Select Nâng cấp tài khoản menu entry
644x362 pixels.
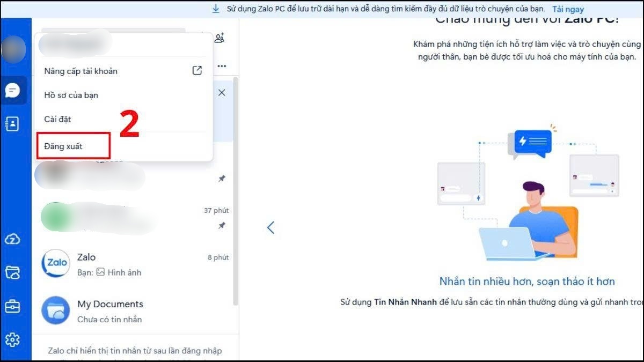[123, 71]
